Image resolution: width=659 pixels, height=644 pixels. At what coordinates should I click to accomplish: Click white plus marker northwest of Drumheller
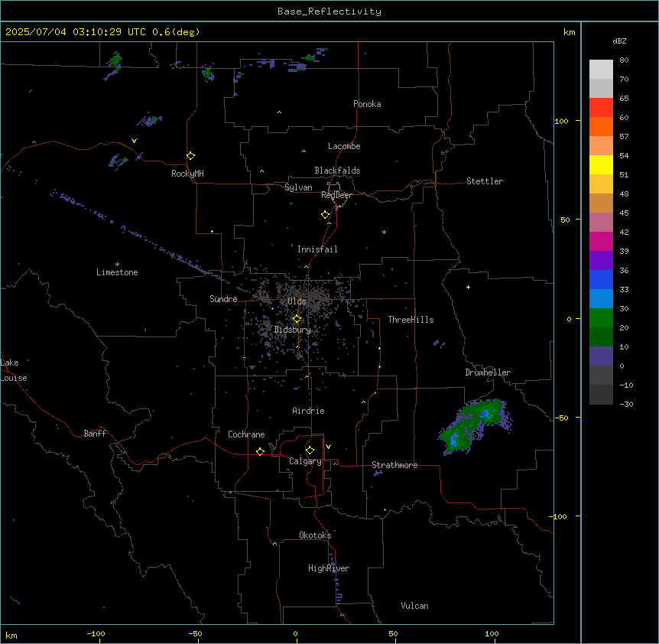[x=468, y=287]
